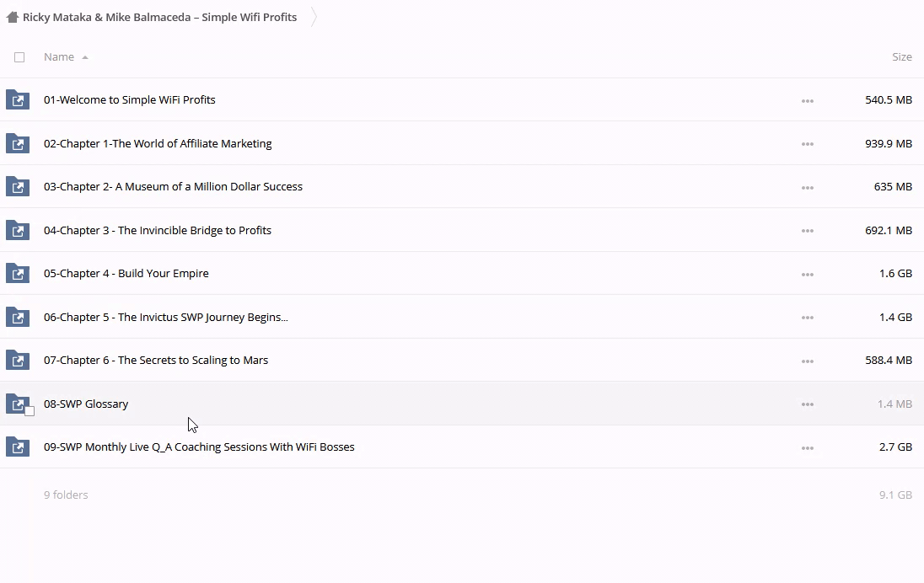The width and height of the screenshot is (924, 583).
Task: Open more options for 01-Welcome to Simple WiFi Profits
Action: pyautogui.click(x=807, y=101)
